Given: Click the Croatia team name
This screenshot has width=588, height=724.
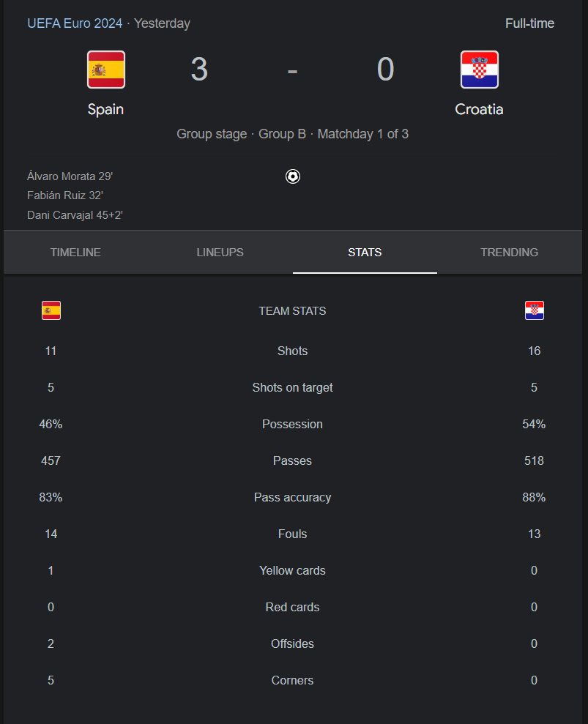Looking at the screenshot, I should 479,109.
